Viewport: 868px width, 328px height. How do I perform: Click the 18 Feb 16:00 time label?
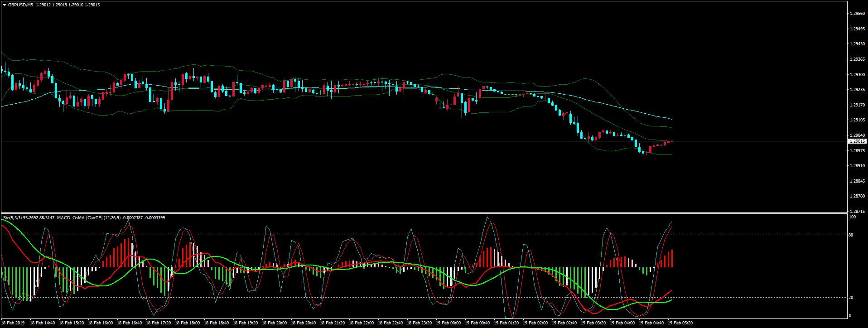[100, 323]
